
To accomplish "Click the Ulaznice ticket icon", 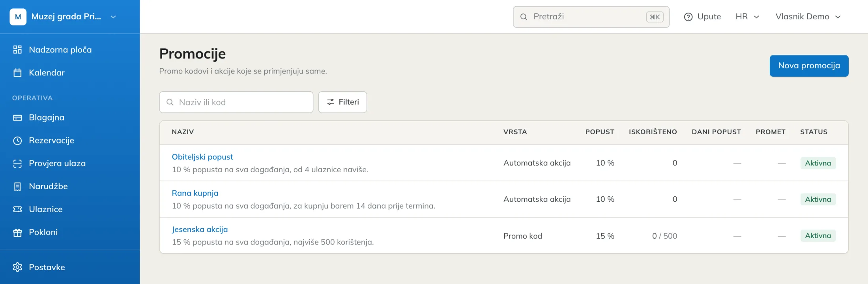I will coord(17,209).
